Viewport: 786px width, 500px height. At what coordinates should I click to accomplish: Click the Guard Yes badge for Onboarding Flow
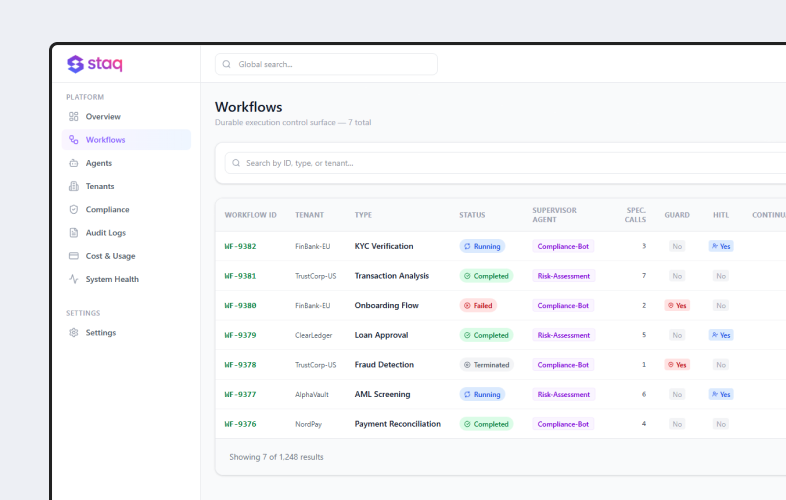(x=677, y=305)
